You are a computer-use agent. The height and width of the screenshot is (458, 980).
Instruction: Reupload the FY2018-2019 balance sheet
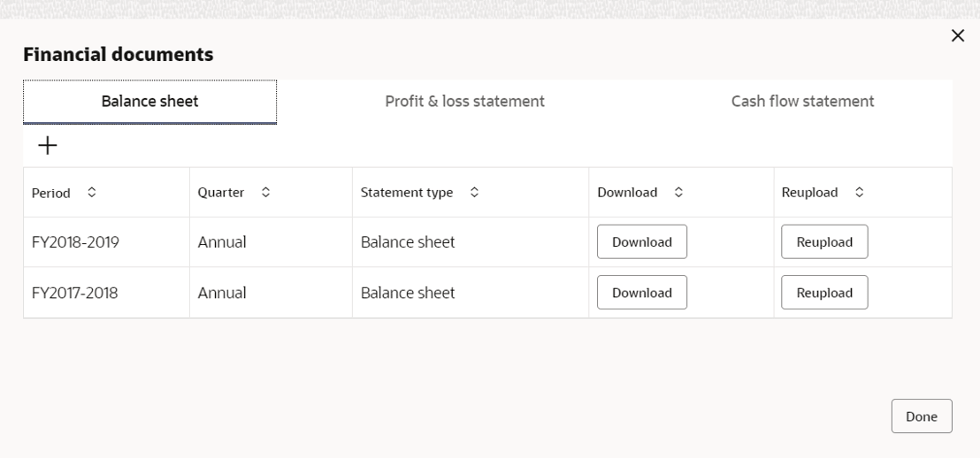pyautogui.click(x=824, y=242)
